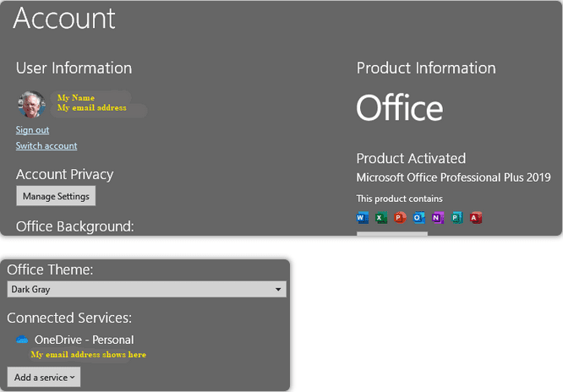The image size is (563, 392).
Task: Click the Product Activated label
Action: [x=411, y=158]
